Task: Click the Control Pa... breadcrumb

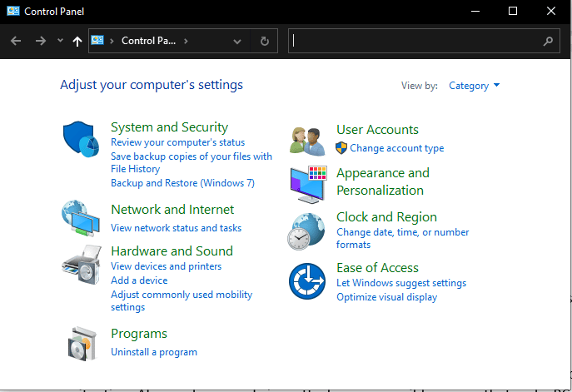Action: tap(148, 41)
